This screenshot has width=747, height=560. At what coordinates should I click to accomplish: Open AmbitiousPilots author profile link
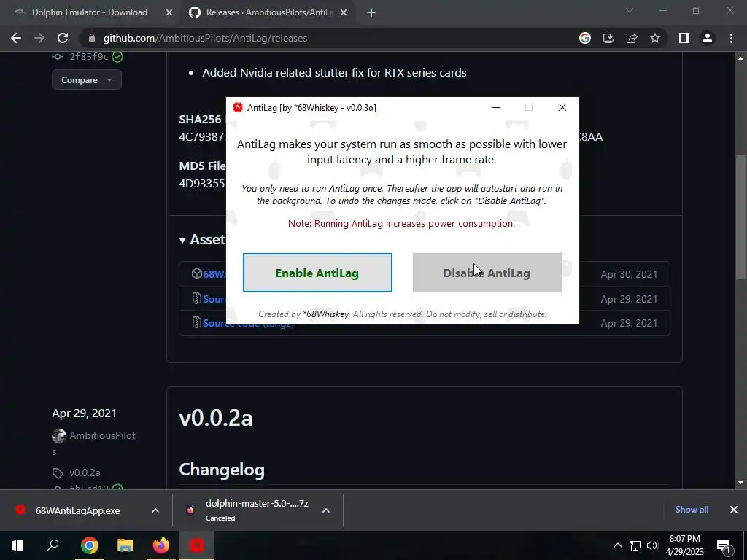102,436
